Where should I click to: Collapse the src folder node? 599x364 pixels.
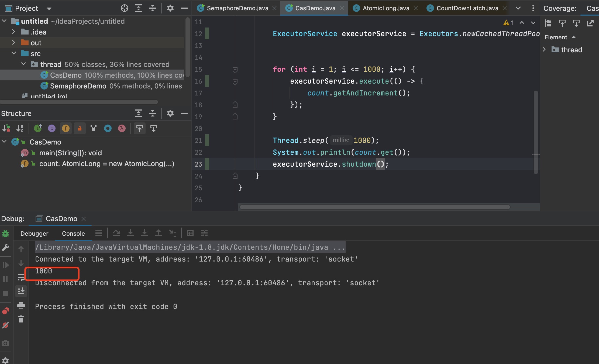tap(13, 53)
